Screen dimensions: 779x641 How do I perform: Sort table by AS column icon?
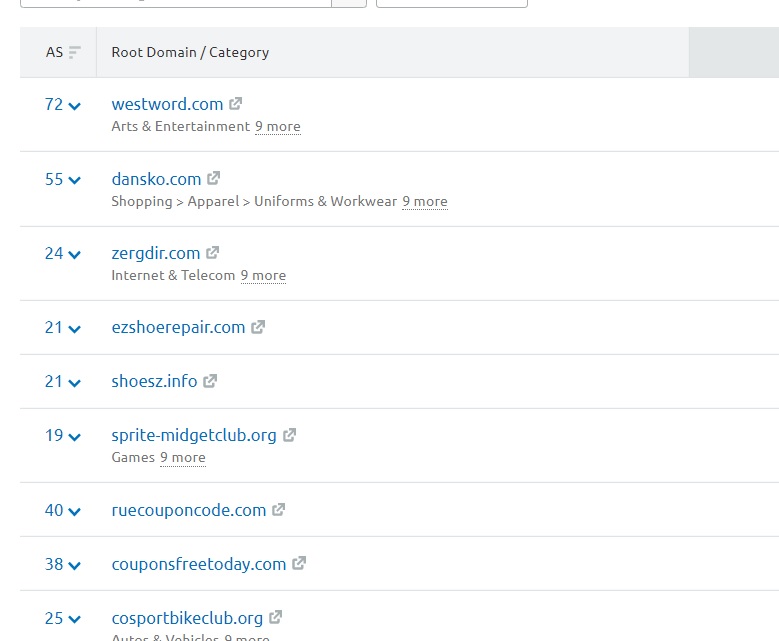pyautogui.click(x=75, y=52)
